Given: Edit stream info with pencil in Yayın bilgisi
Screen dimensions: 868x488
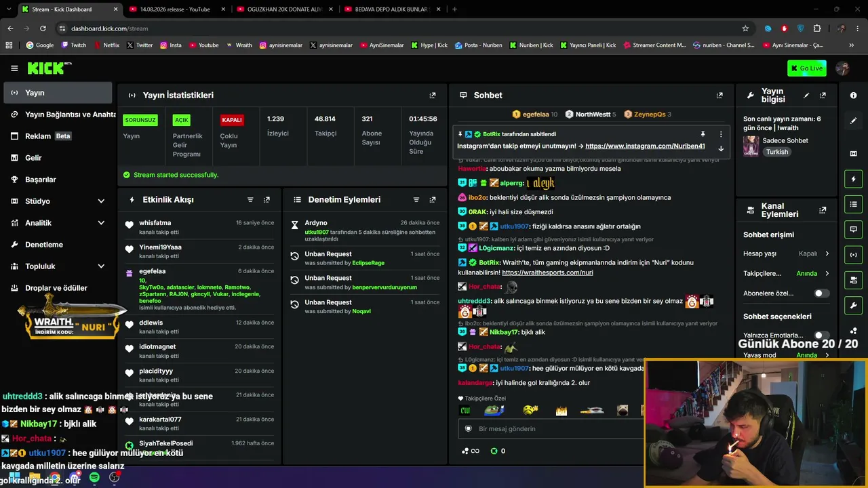Looking at the screenshot, I should tap(806, 96).
